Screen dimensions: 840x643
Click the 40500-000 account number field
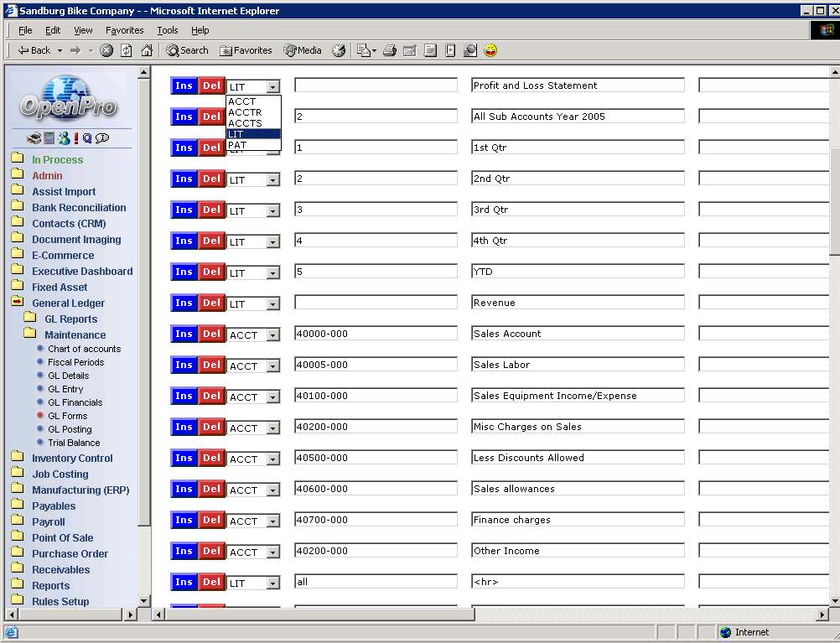pos(376,458)
